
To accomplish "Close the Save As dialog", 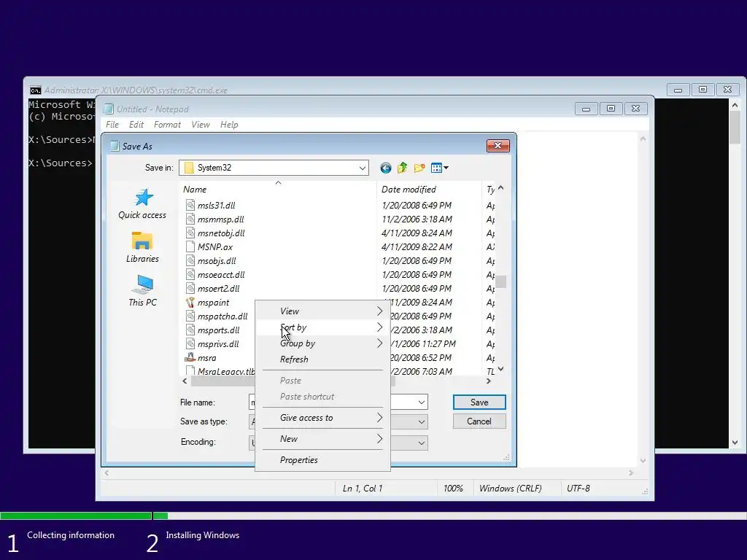I will coord(498,146).
